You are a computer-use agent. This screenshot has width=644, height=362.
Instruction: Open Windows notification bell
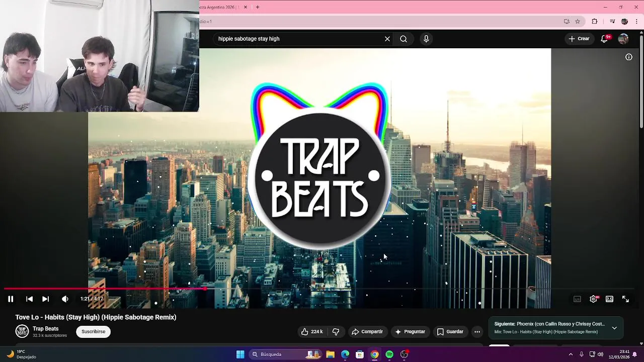[x=635, y=354]
